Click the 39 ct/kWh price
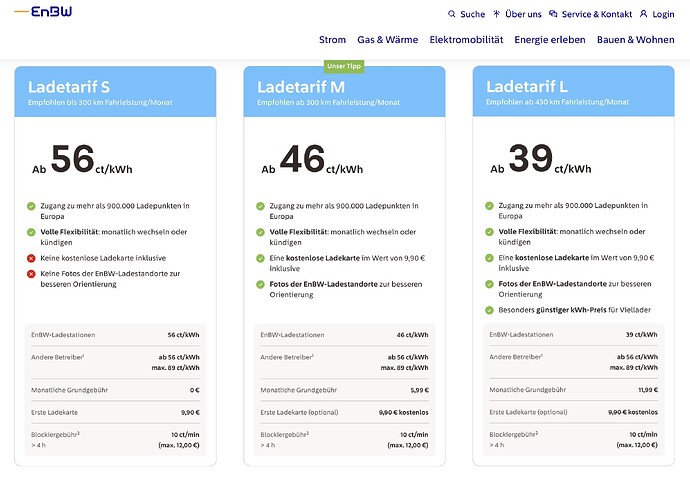 tap(541, 159)
